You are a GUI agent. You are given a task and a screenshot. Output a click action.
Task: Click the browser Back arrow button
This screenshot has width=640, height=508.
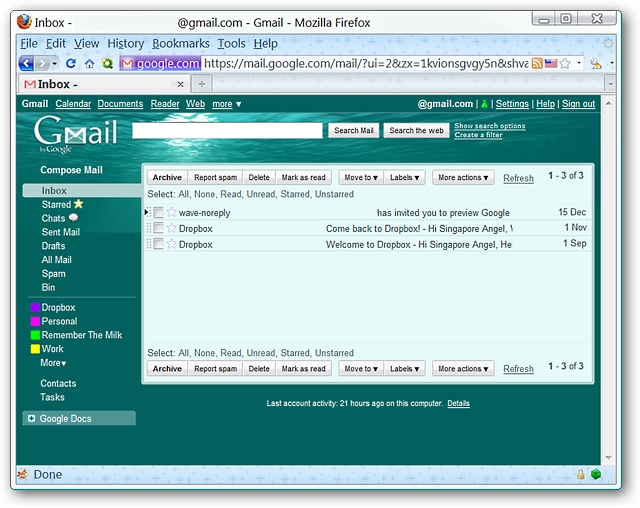pos(27,63)
